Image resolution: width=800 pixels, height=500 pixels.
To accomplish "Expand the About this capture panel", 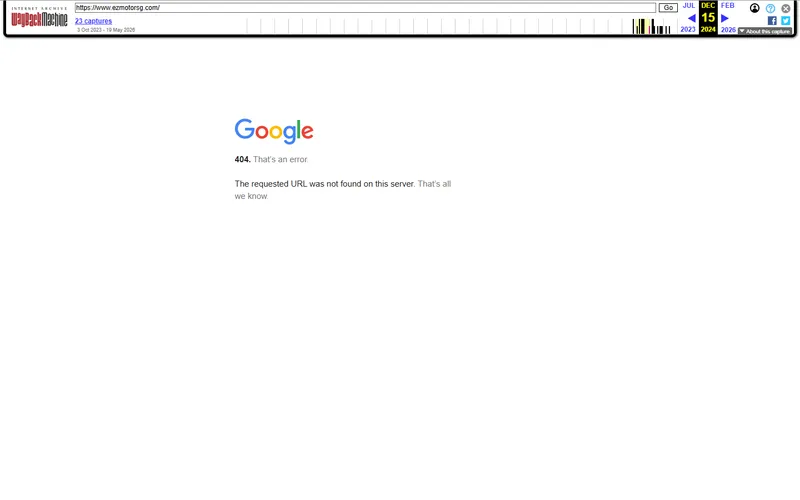I will coord(765,31).
